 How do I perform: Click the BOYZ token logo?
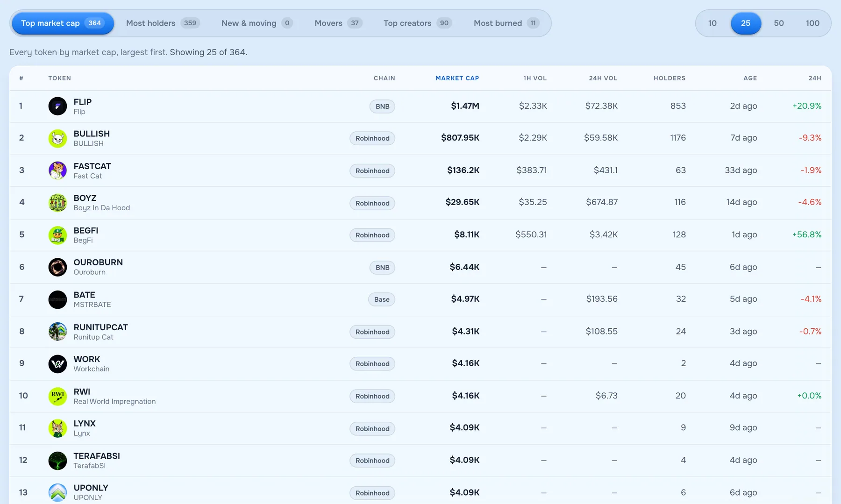point(57,203)
